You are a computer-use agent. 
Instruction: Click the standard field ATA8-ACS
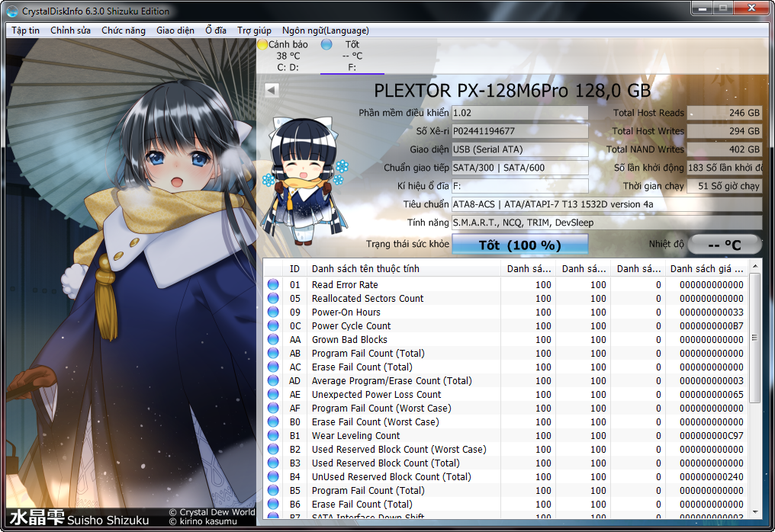pyautogui.click(x=607, y=204)
